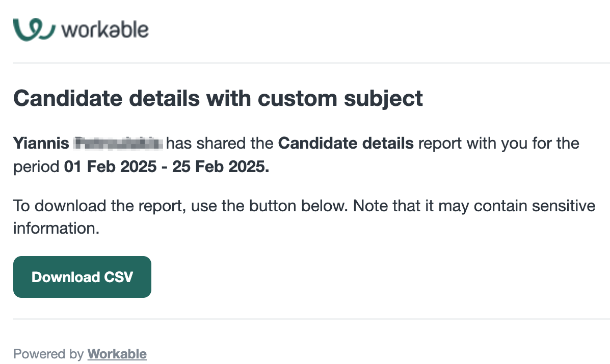Click the 'report with you for the' text
The width and height of the screenshot is (610, 364).
pyautogui.click(x=499, y=144)
